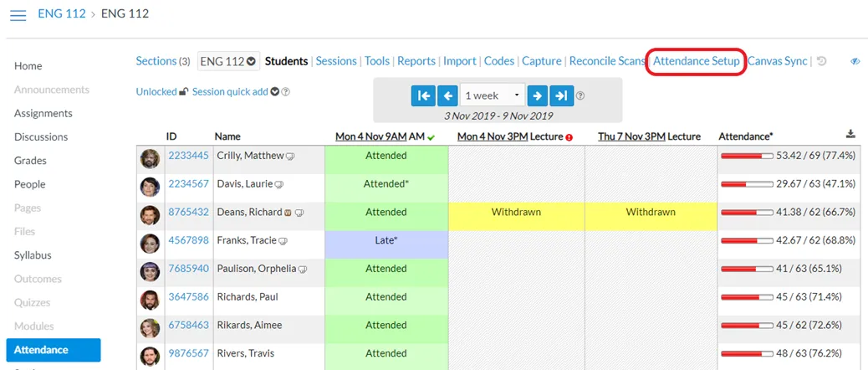Viewport: 868px width, 370px height.
Task: Select Attendance in course navigation
Action: 54,350
